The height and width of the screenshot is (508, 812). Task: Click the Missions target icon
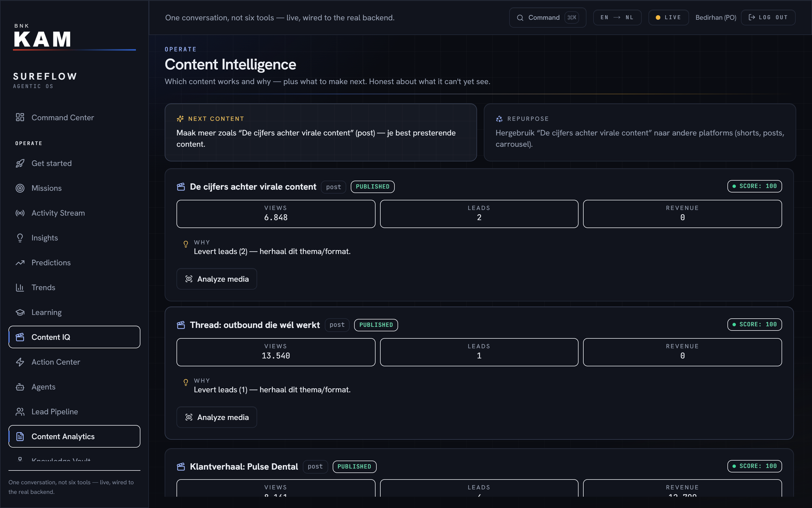20,188
